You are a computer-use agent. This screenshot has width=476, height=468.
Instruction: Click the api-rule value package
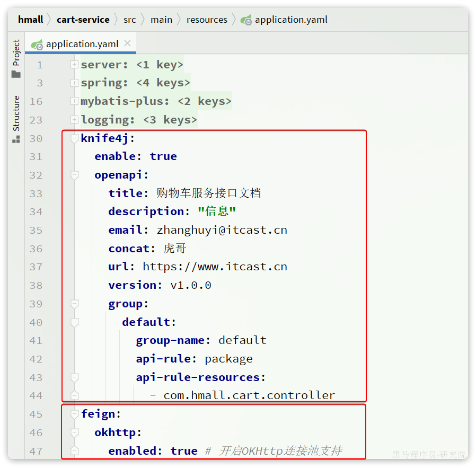[x=228, y=359]
